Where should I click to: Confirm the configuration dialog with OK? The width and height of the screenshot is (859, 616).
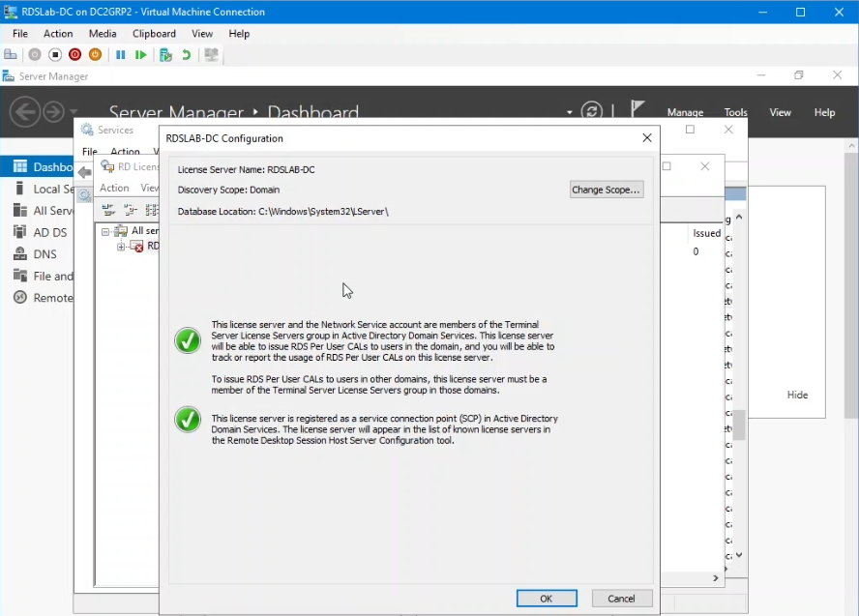(547, 598)
